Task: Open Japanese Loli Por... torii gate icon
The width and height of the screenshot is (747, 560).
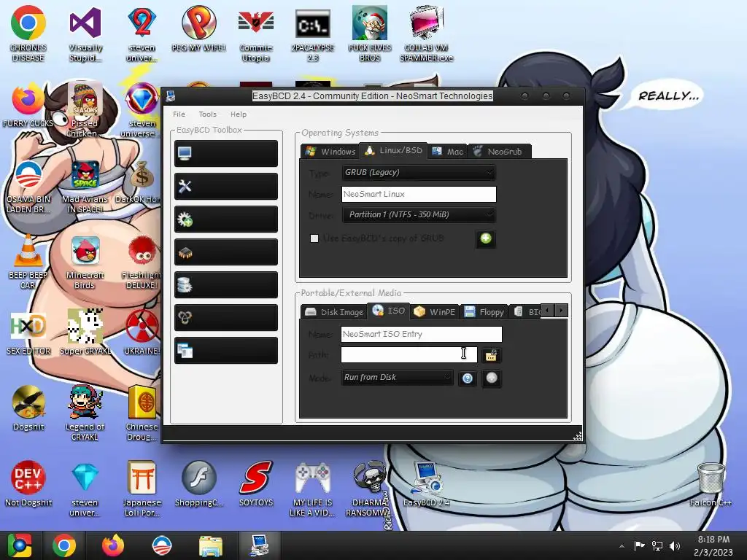Action: [x=142, y=488]
